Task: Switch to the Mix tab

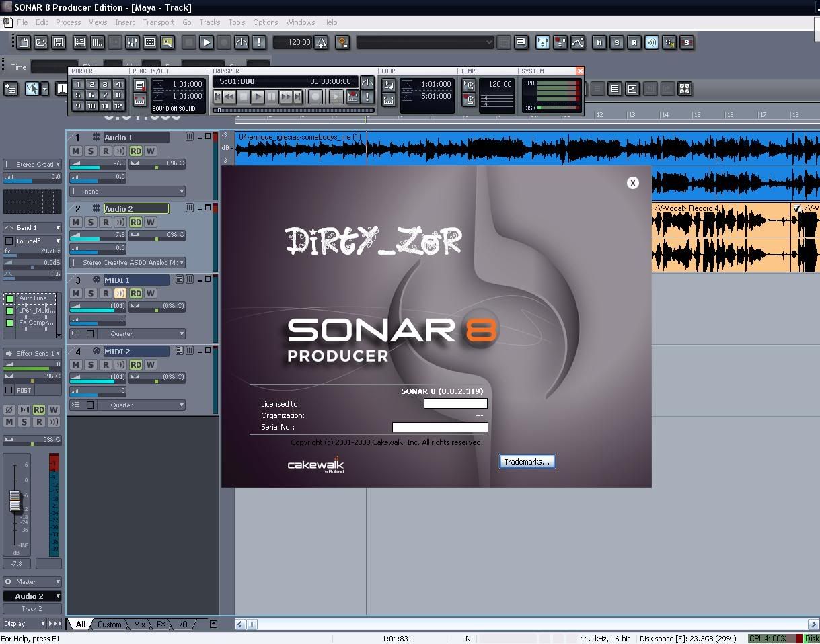Action: (139, 625)
